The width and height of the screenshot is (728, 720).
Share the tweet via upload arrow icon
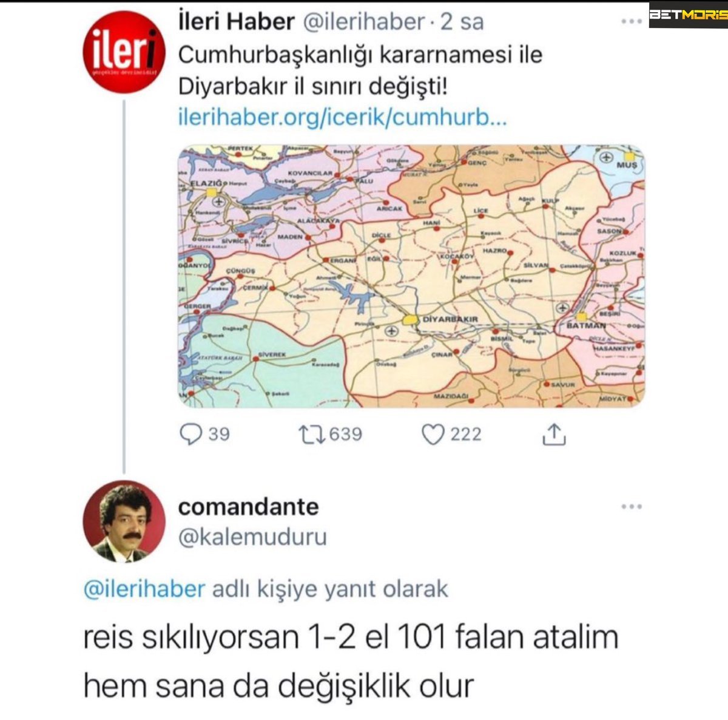click(553, 434)
